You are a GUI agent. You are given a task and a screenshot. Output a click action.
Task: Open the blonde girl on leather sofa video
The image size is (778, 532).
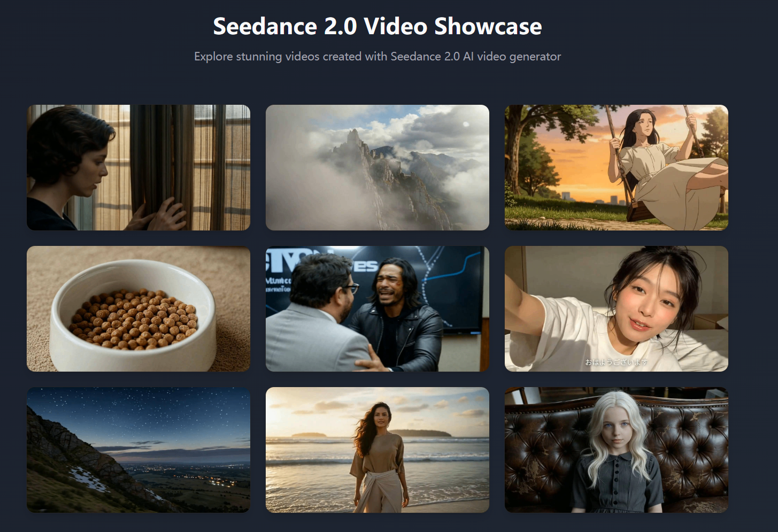coord(617,450)
